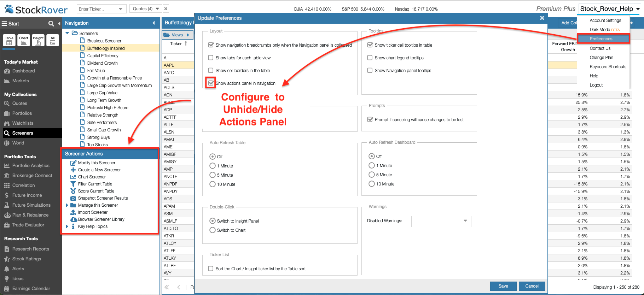Open Portfolio Analytics tool
The image size is (644, 295).
tap(31, 166)
